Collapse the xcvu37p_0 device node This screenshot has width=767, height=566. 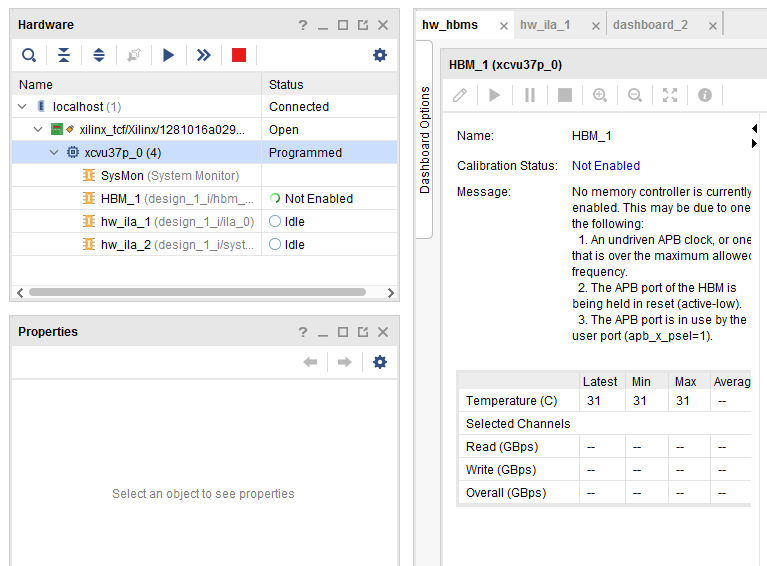pos(55,152)
